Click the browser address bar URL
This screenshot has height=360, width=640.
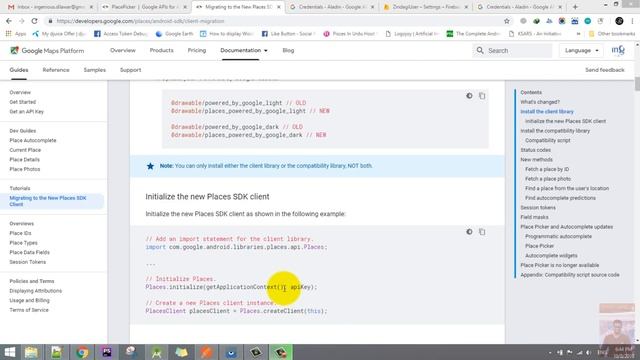[140, 21]
